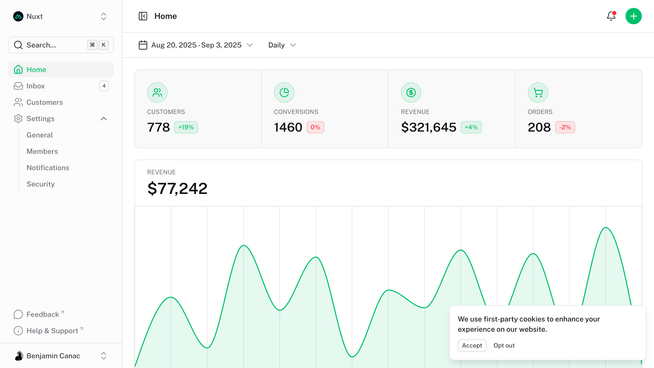Select Settings in the sidebar

coord(61,118)
